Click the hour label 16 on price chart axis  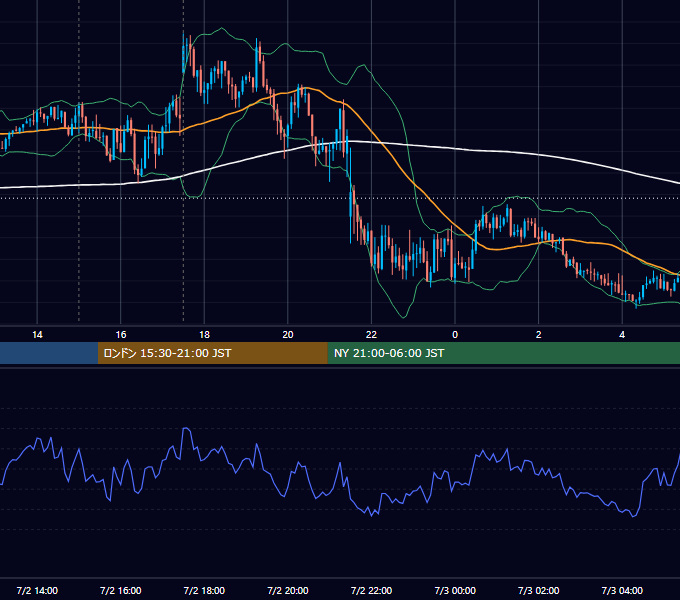pyautogui.click(x=121, y=335)
